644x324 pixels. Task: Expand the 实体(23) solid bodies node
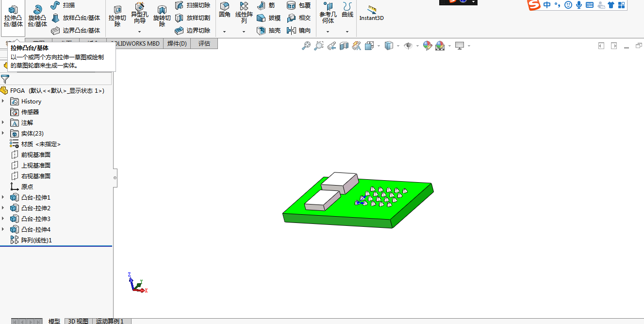3,133
